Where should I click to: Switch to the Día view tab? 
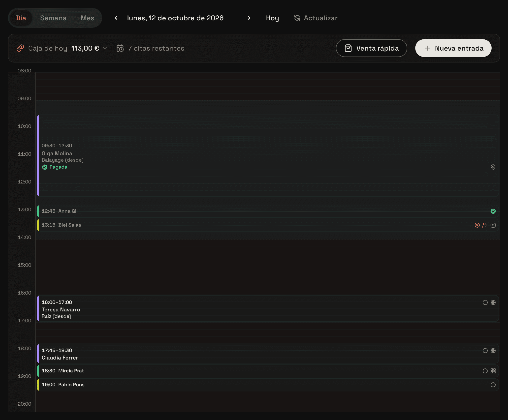pos(21,18)
